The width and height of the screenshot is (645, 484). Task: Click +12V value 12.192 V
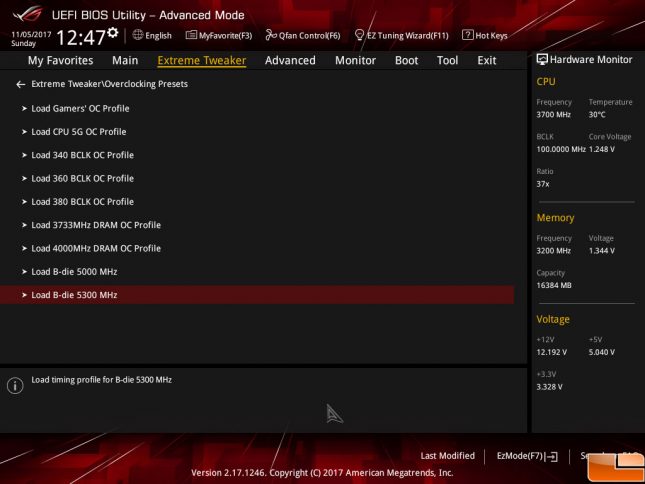tap(551, 352)
